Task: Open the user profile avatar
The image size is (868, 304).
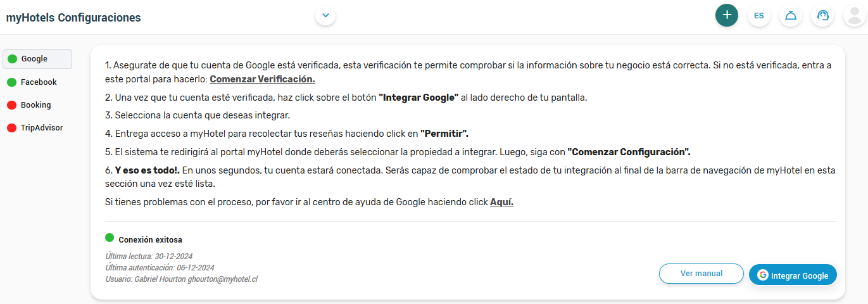Action: pos(855,15)
